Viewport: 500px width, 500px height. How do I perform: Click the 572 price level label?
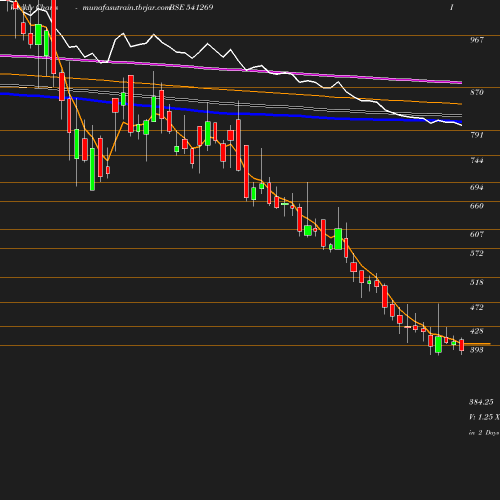[x=477, y=254]
